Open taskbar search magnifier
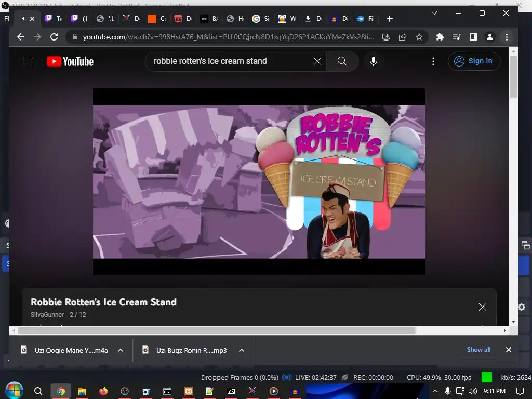 tap(38, 391)
